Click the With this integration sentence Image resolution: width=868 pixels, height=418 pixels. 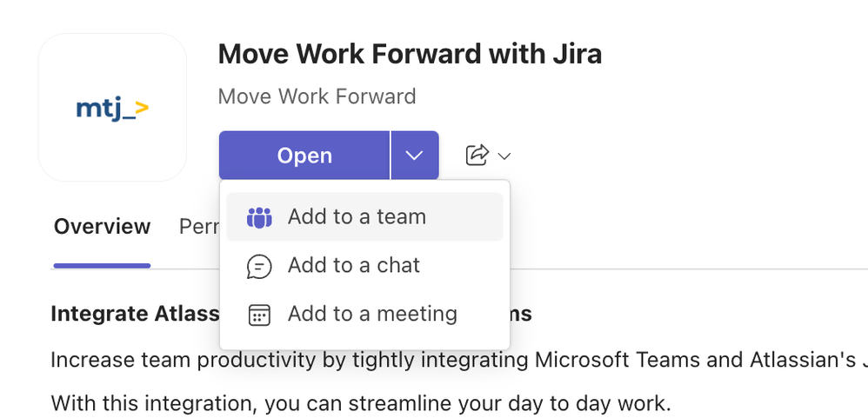pos(360,403)
